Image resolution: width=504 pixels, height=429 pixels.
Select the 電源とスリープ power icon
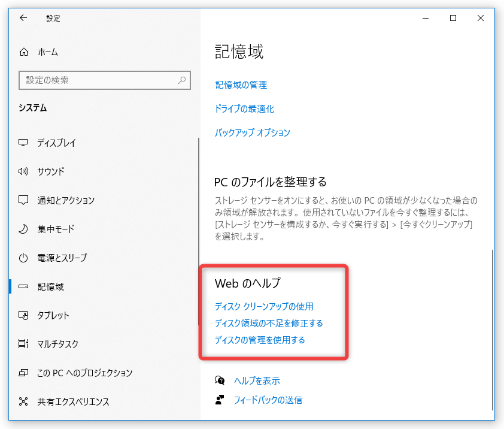tap(23, 258)
